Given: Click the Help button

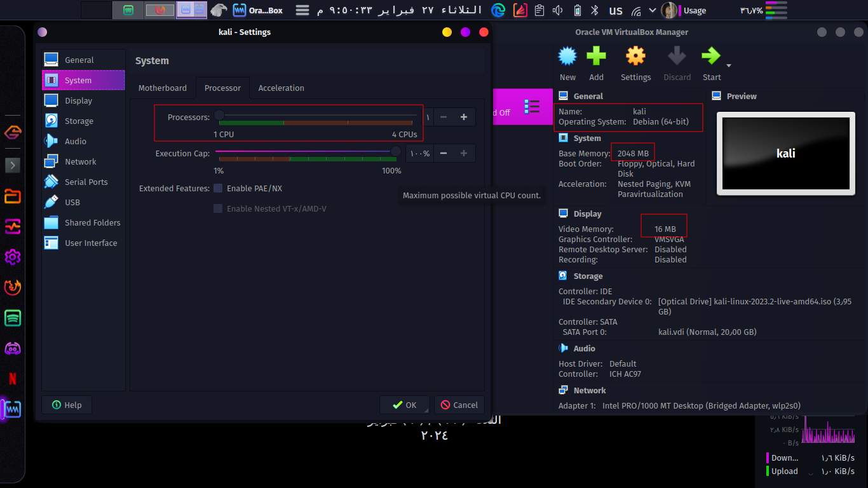Looking at the screenshot, I should (67, 405).
